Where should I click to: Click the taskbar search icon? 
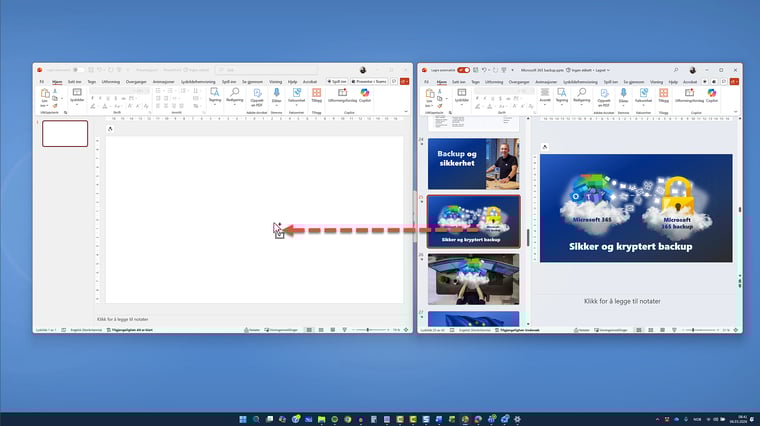pyautogui.click(x=256, y=419)
